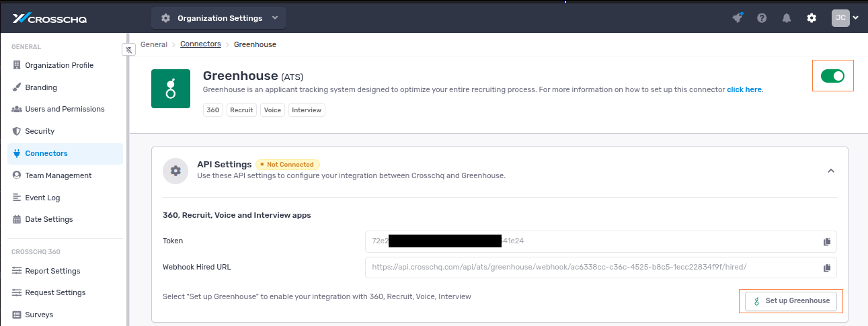This screenshot has width=868, height=326.
Task: Click the Voice tag
Action: pos(272,110)
